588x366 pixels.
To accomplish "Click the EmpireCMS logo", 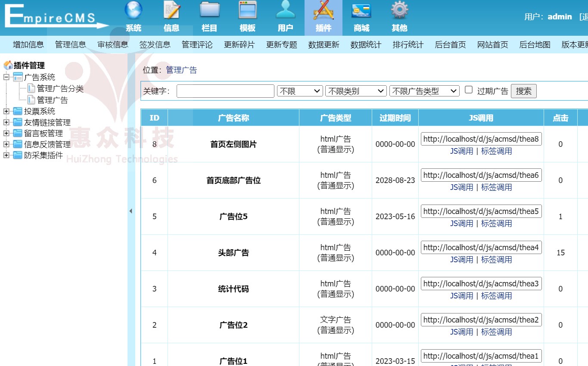I will 56,17.
